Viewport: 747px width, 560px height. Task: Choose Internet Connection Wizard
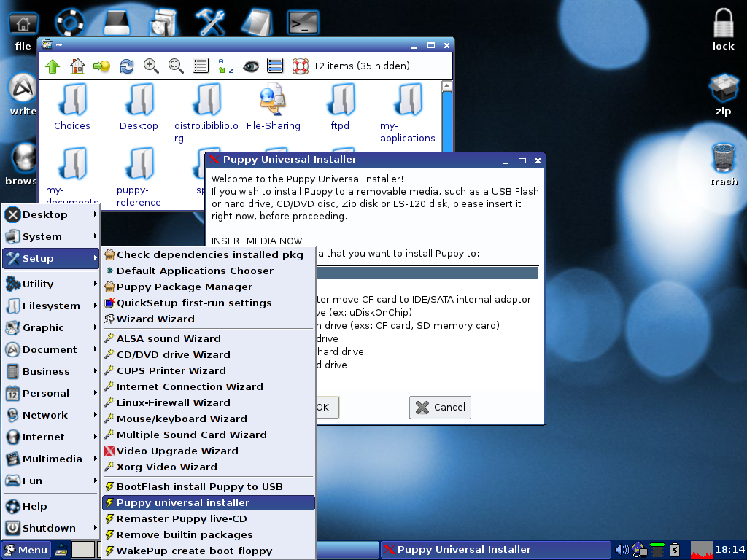click(x=208, y=387)
